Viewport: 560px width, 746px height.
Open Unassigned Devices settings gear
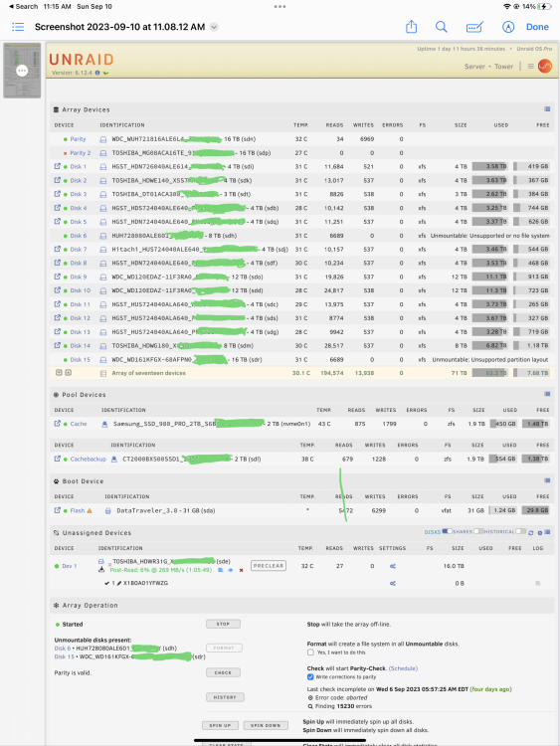click(540, 533)
